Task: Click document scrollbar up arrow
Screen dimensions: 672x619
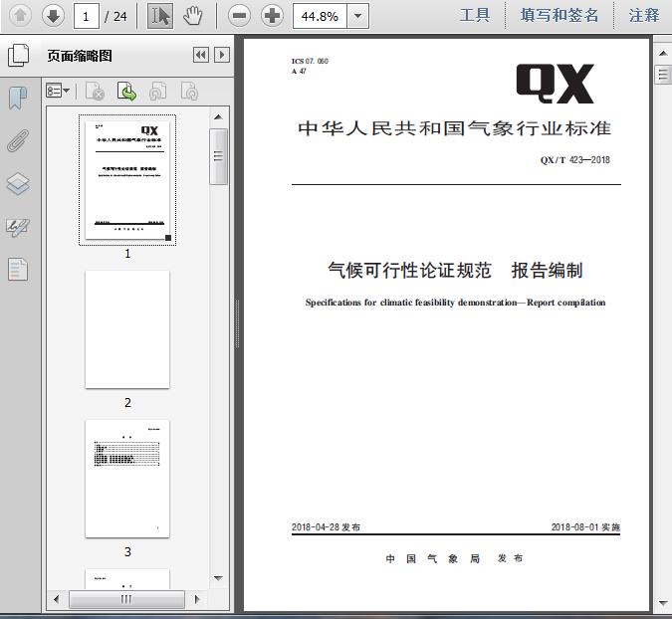Action: [x=663, y=54]
